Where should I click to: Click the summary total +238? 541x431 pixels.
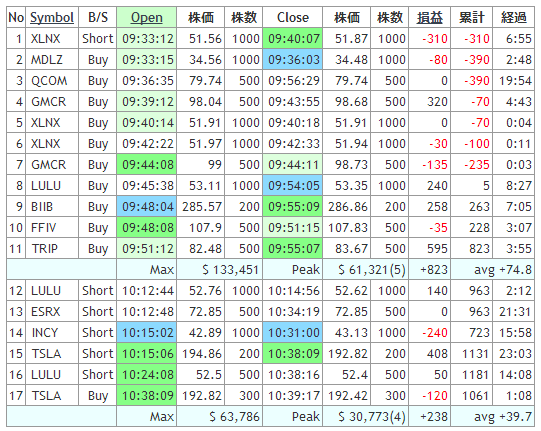pos(430,417)
